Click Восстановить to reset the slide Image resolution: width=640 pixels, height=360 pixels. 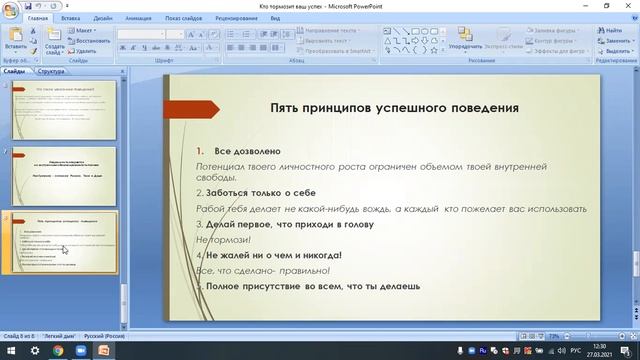coord(89,41)
